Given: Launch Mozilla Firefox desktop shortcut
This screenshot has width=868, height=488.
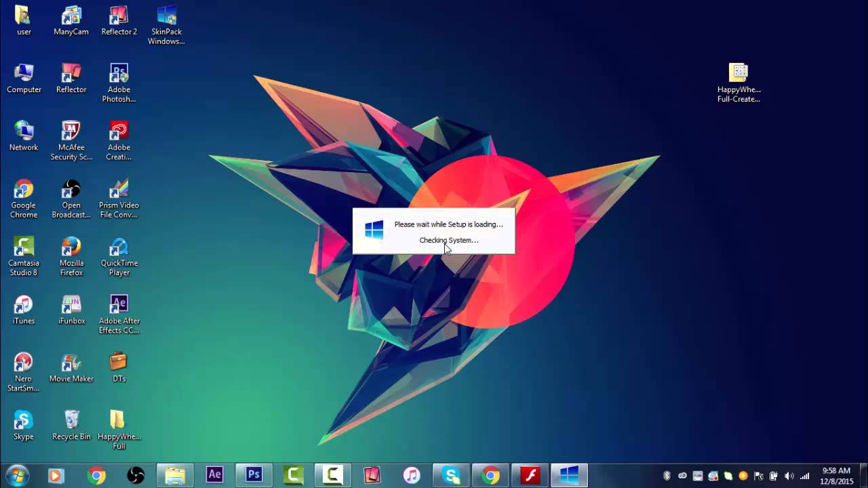Looking at the screenshot, I should (x=71, y=257).
